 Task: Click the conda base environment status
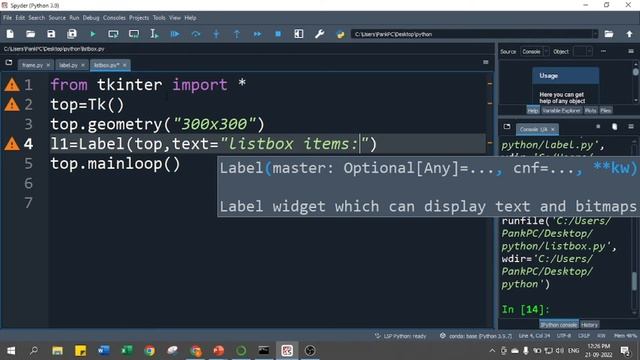coord(476,336)
